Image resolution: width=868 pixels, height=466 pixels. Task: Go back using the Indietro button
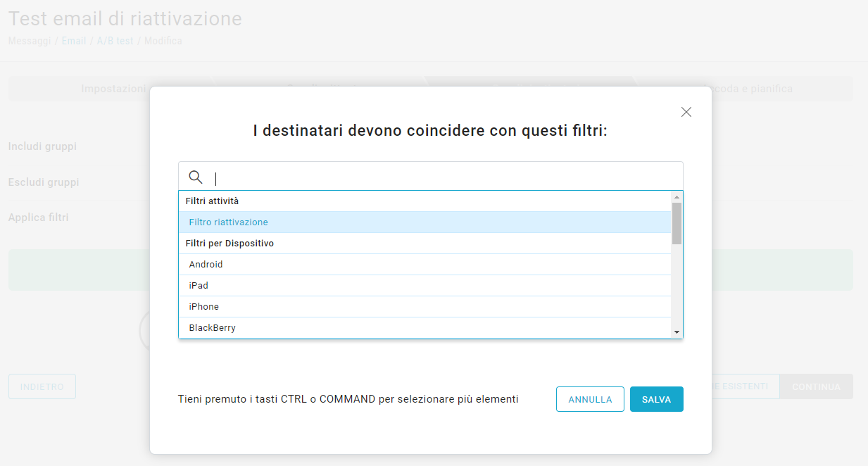(x=42, y=386)
